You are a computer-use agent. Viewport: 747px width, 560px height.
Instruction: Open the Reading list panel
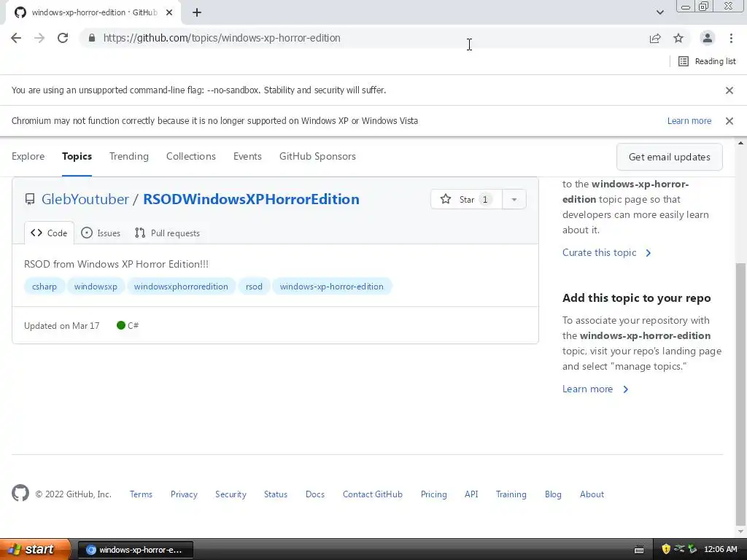tap(707, 61)
